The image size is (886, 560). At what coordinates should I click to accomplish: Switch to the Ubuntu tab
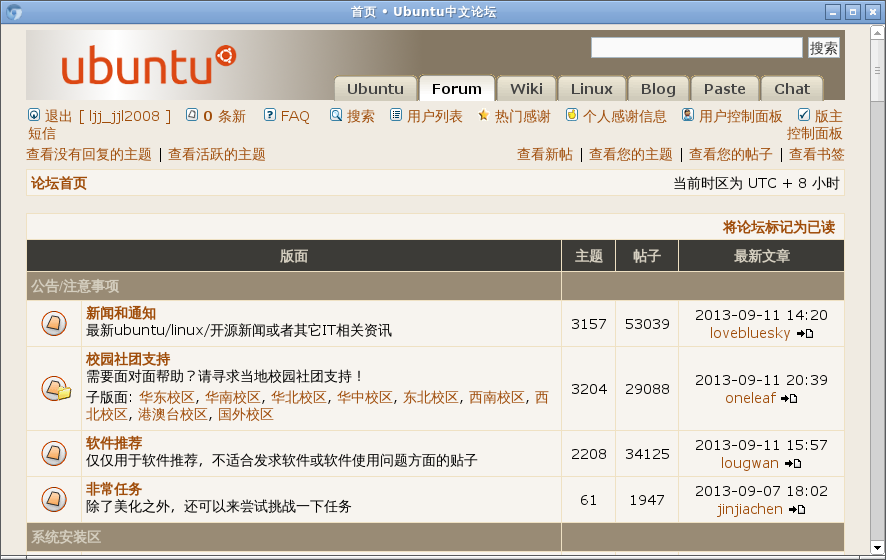(375, 89)
